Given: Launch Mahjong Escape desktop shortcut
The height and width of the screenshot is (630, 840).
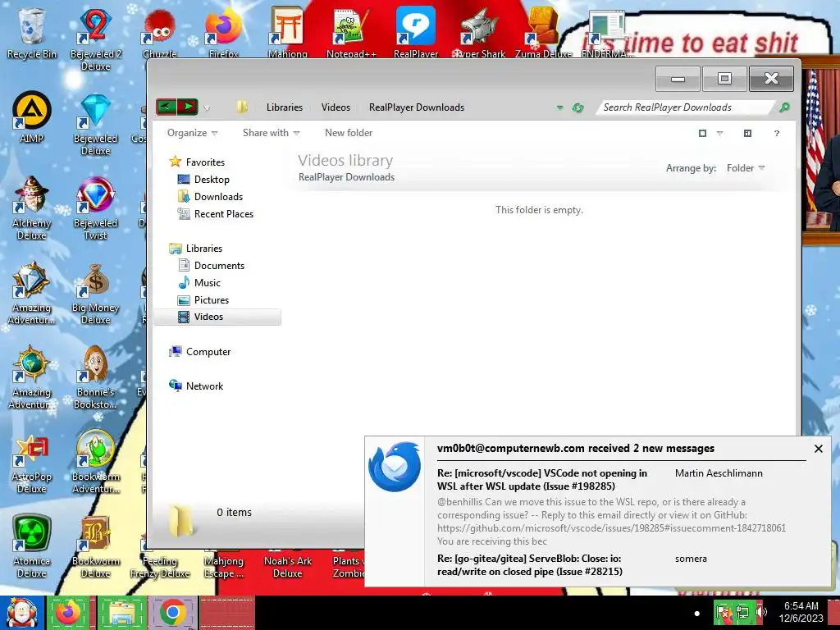Looking at the screenshot, I should 223,567.
